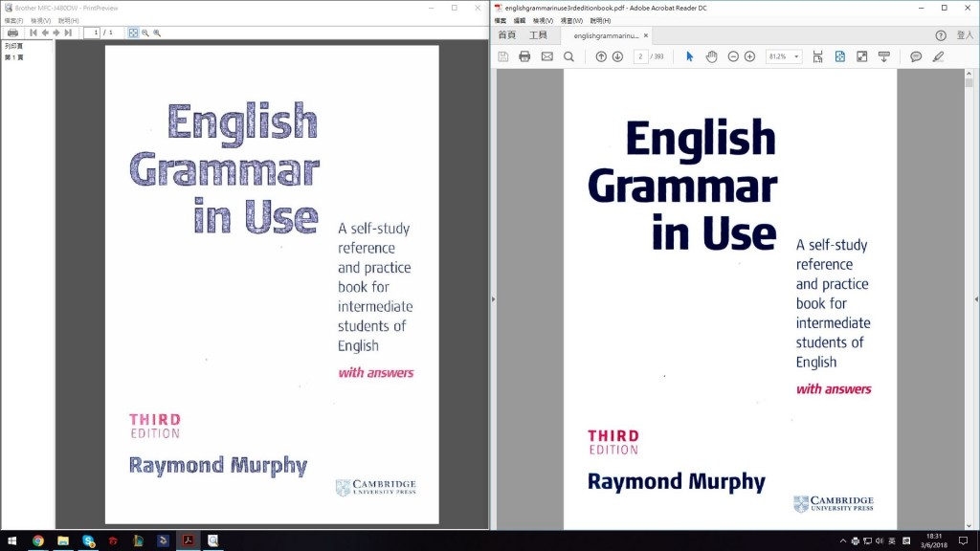Viewport: 980px width, 551px height.
Task: Open Skype from the taskbar
Action: point(88,541)
